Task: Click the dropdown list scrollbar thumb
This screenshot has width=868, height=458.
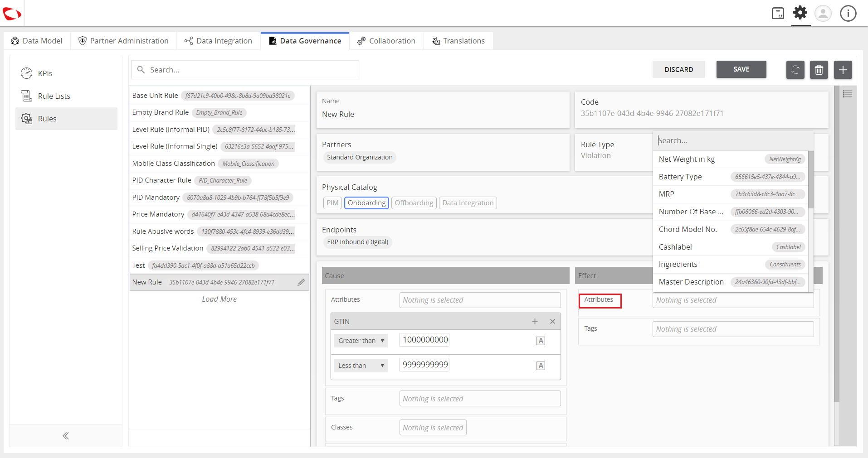Action: [811, 179]
